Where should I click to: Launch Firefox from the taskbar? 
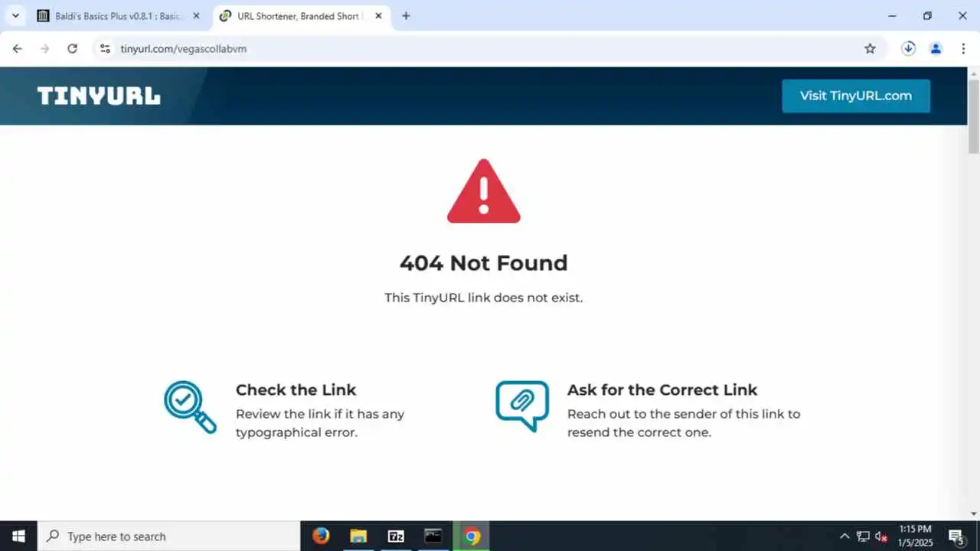click(x=321, y=536)
